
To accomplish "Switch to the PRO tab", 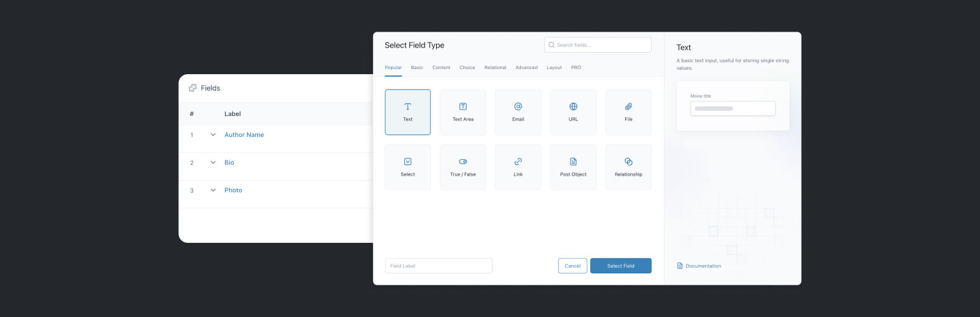I will (576, 67).
